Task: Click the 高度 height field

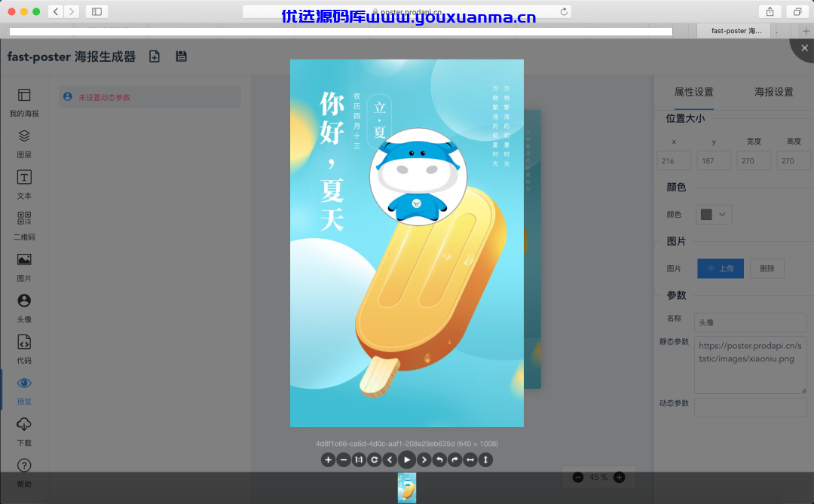Action: coord(794,161)
